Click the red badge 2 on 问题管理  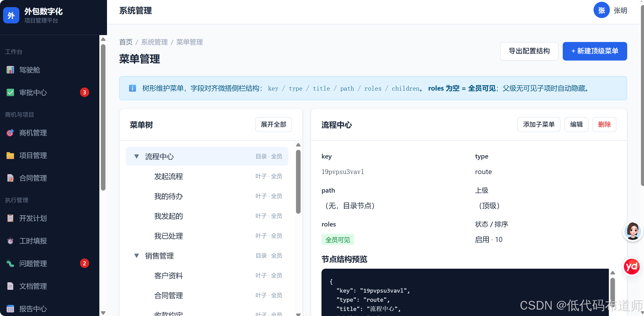tap(85, 263)
